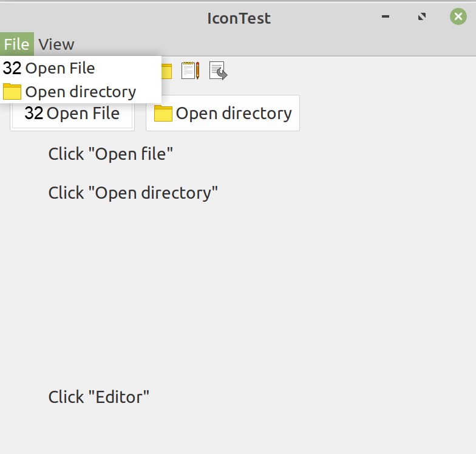The image size is (476, 454).
Task: Click the label reading Click "Open directory"
Action: click(x=133, y=193)
